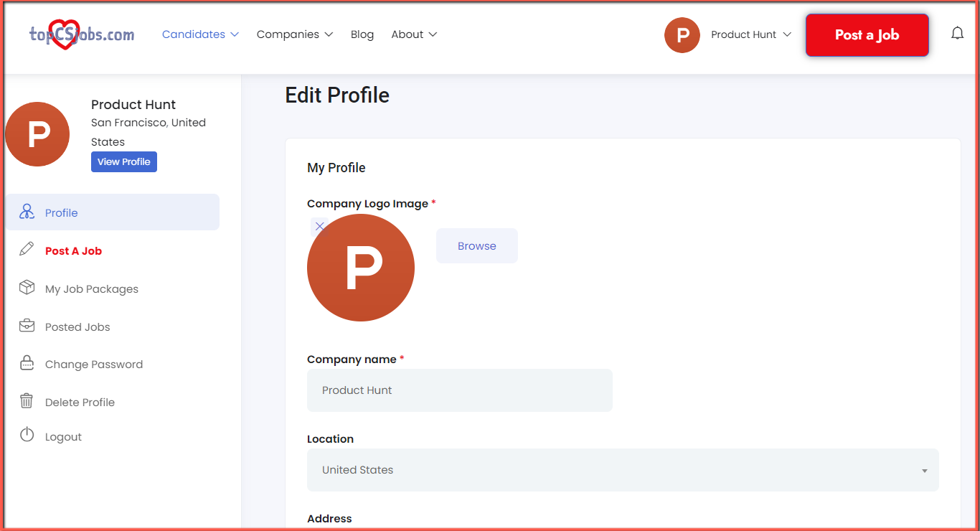Click the Edit Profile heading

coord(337,95)
